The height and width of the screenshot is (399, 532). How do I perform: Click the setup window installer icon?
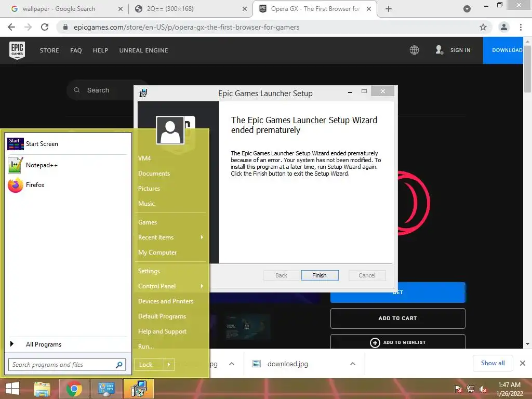(143, 93)
